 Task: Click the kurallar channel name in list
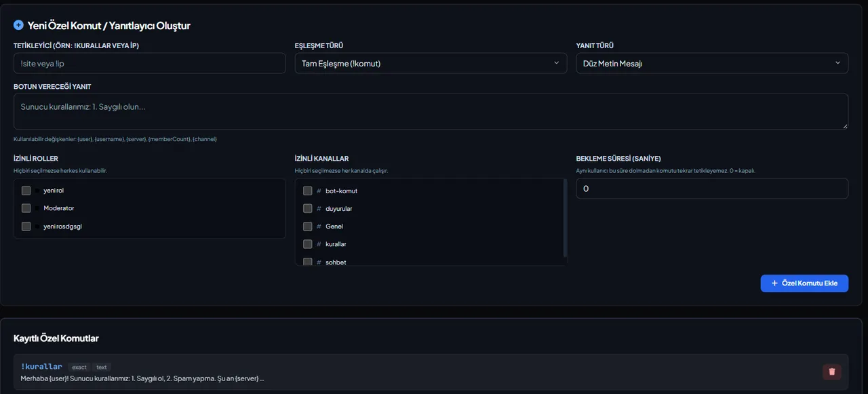[x=336, y=244]
